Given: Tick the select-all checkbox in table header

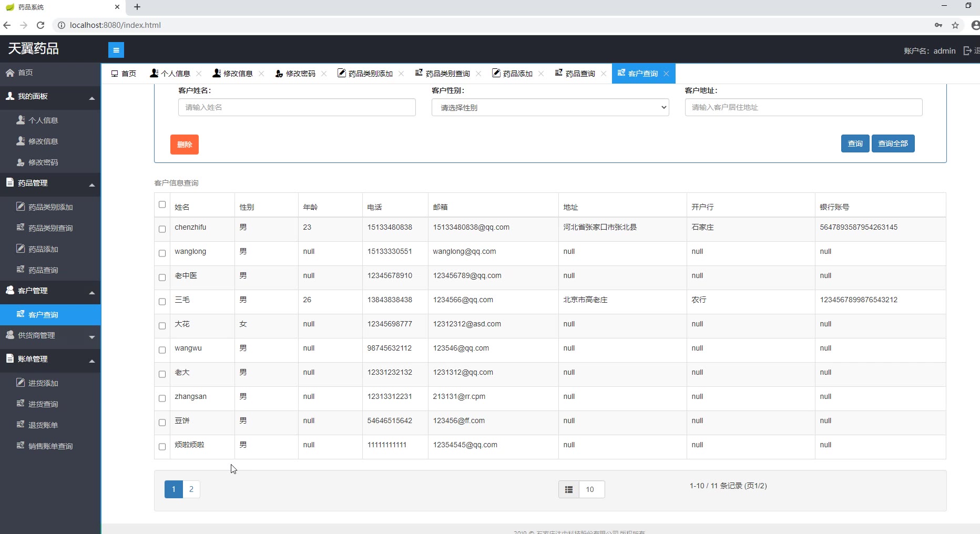Looking at the screenshot, I should point(162,204).
